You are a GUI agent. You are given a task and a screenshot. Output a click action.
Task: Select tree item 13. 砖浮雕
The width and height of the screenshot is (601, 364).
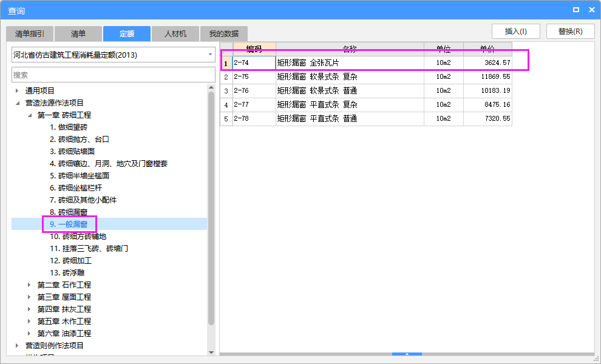(x=67, y=273)
